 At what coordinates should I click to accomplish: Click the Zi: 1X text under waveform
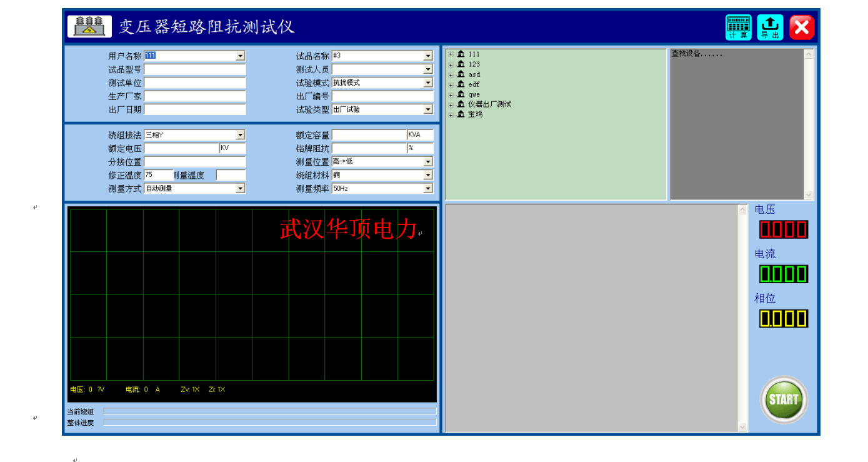click(217, 389)
